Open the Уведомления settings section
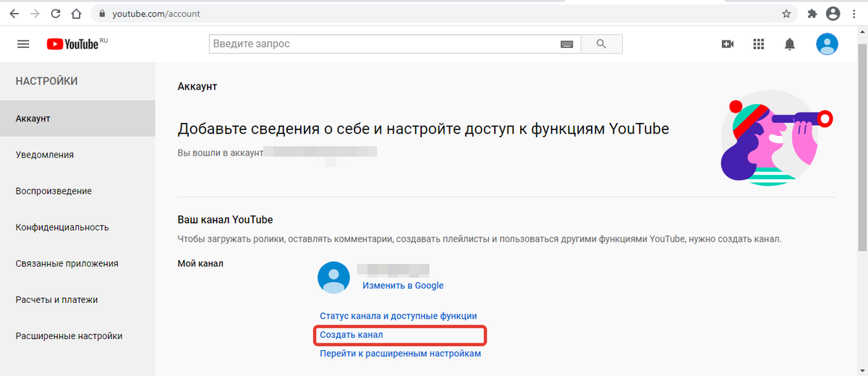The image size is (868, 376). pyautogui.click(x=77, y=155)
